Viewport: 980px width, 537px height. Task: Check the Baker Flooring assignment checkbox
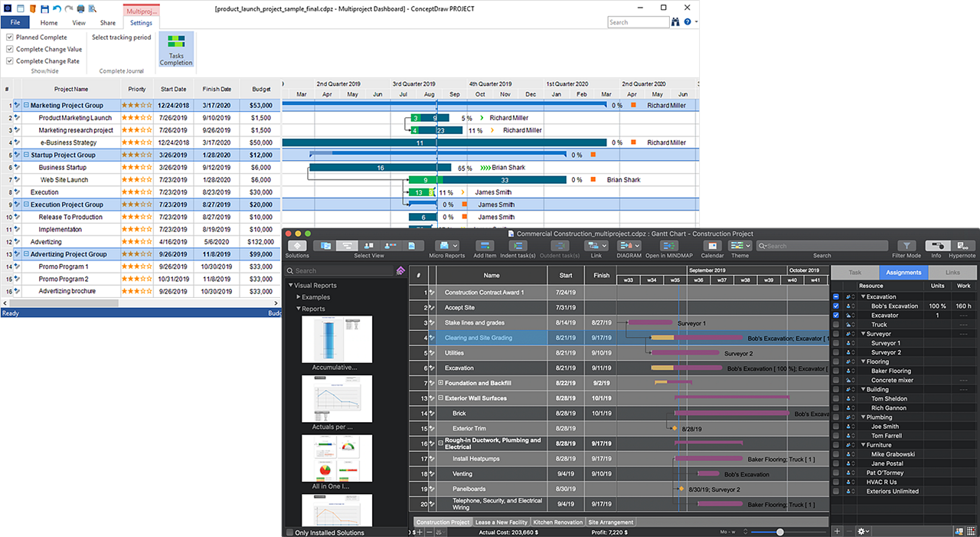[x=836, y=371]
